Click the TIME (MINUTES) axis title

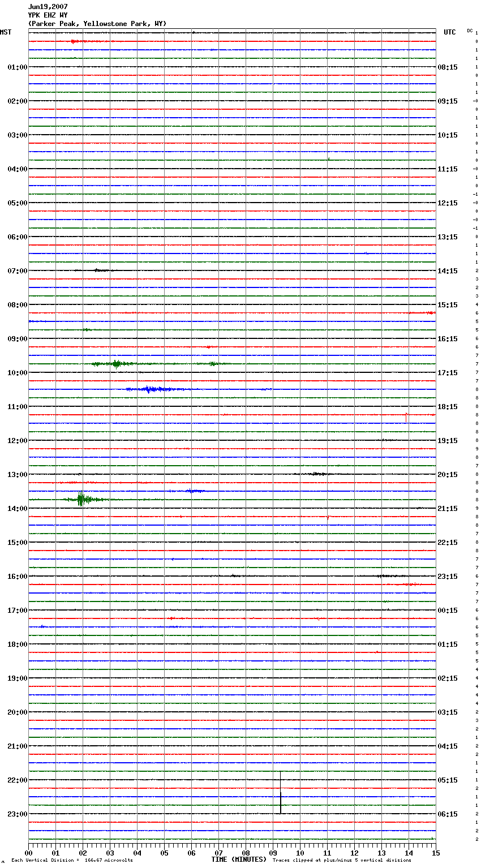pyautogui.click(x=239, y=860)
